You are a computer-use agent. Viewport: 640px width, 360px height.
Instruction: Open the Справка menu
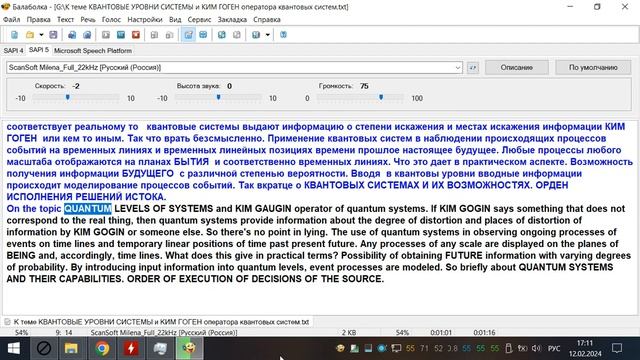coord(267,19)
